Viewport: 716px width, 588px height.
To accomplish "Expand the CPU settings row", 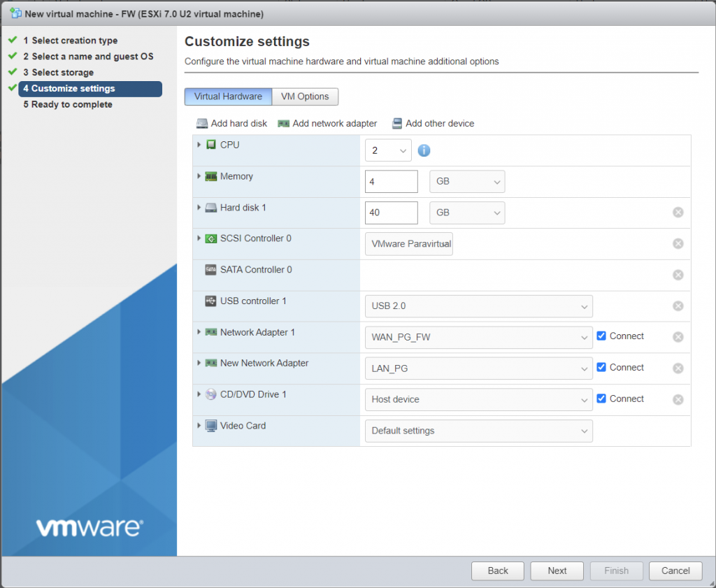I will (x=199, y=145).
